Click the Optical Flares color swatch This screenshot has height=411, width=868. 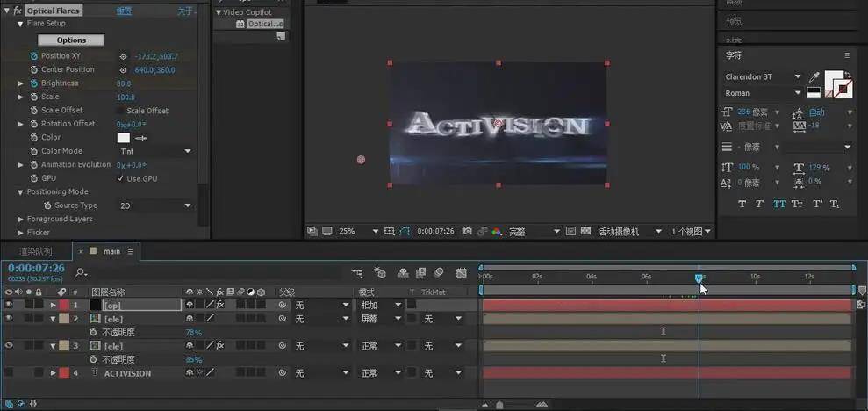coord(124,138)
